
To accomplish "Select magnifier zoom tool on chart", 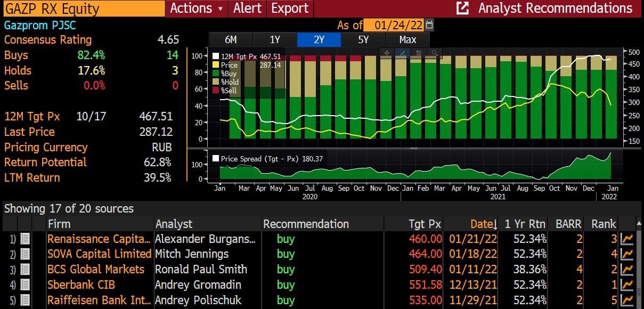I will (x=435, y=53).
